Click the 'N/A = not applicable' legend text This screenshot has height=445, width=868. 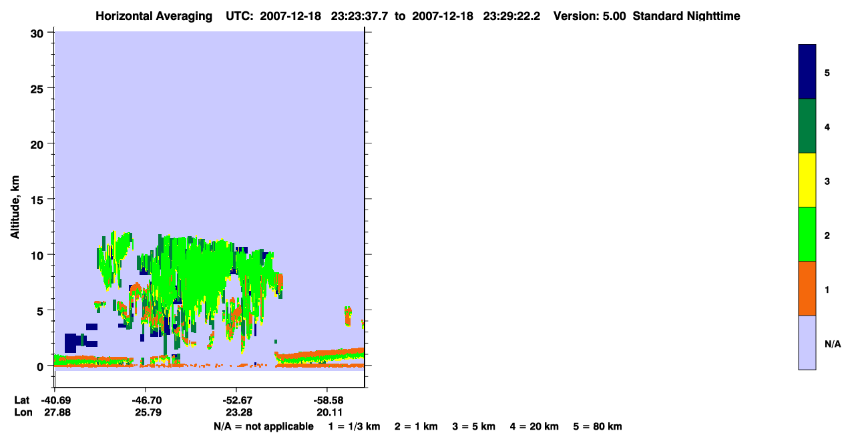(263, 426)
